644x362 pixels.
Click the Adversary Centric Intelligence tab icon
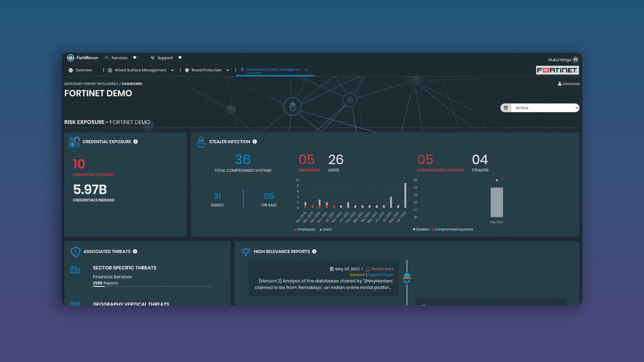coord(242,70)
